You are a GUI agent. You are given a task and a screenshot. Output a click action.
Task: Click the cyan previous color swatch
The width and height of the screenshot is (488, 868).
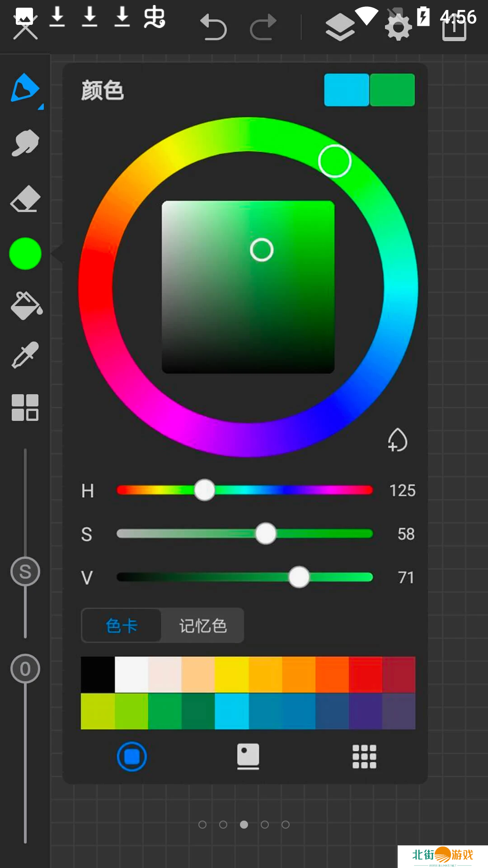pyautogui.click(x=347, y=90)
